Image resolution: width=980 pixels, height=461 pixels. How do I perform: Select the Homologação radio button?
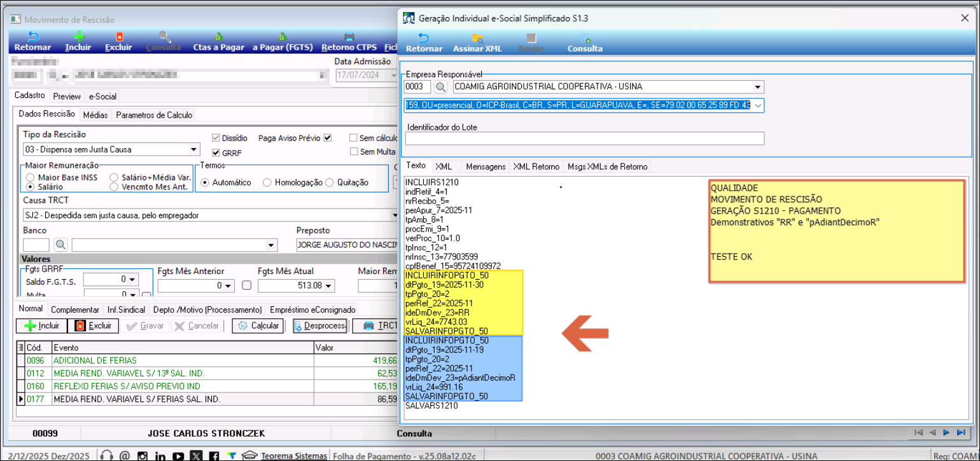(x=267, y=182)
